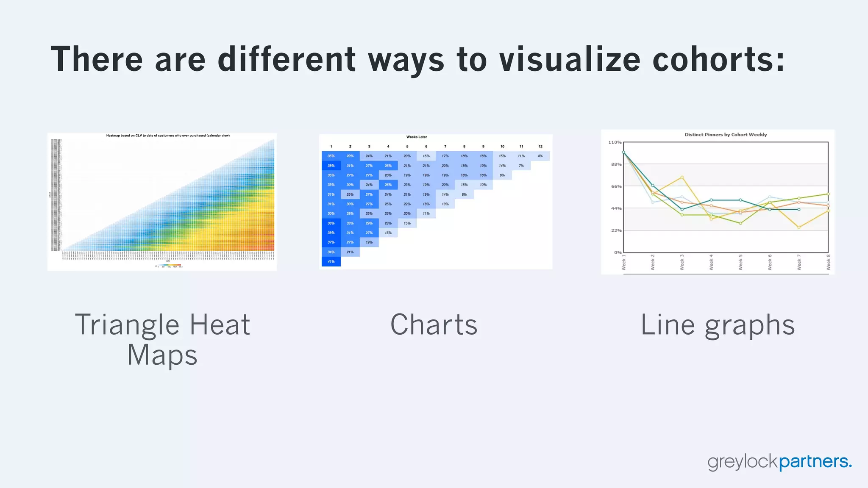The image size is (868, 488).
Task: Click the 41% cell in cohort chart
Action: click(331, 262)
